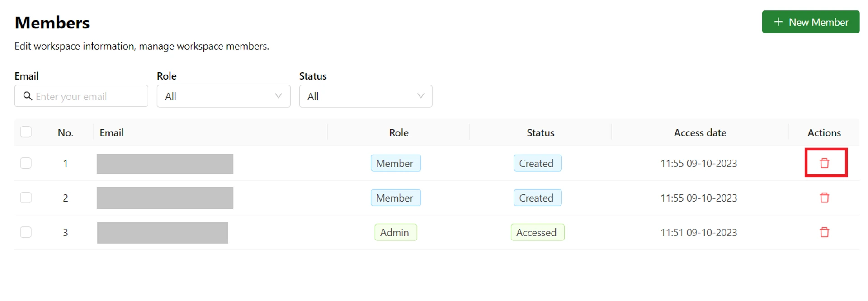The width and height of the screenshot is (868, 301).
Task: Open the Role filter dropdown
Action: (x=223, y=96)
